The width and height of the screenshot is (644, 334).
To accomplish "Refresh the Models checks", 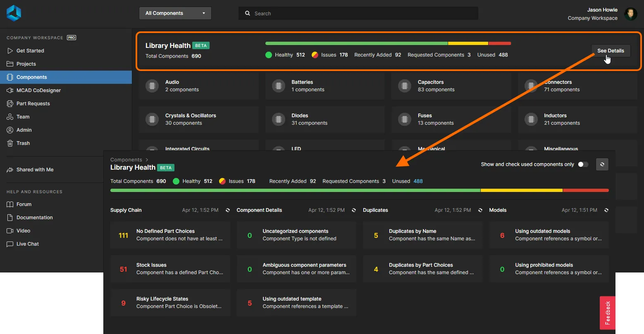I will pos(606,210).
